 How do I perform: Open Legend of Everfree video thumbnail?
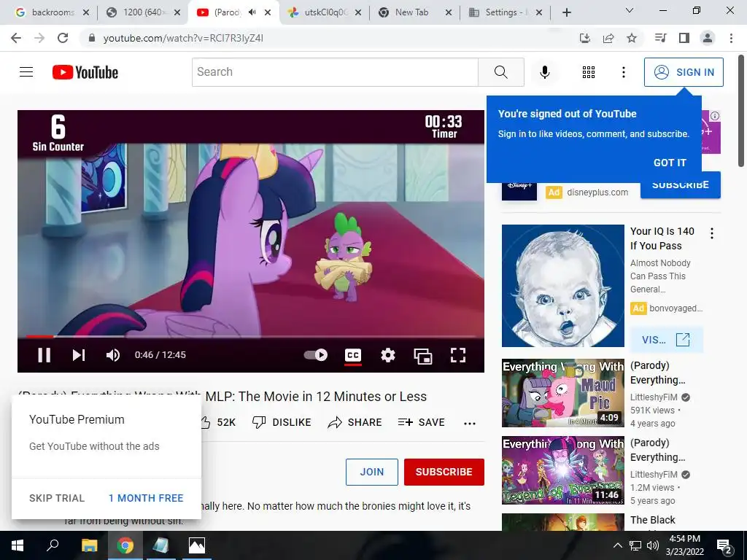pyautogui.click(x=562, y=470)
